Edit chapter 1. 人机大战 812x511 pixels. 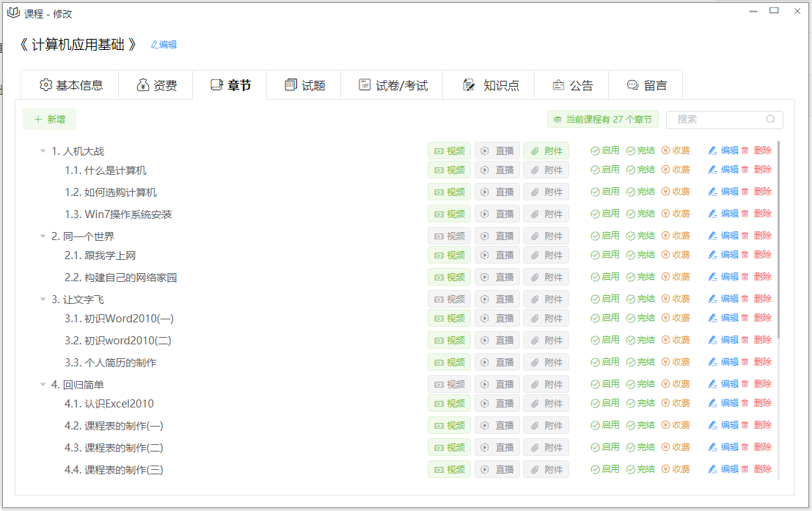pyautogui.click(x=723, y=151)
